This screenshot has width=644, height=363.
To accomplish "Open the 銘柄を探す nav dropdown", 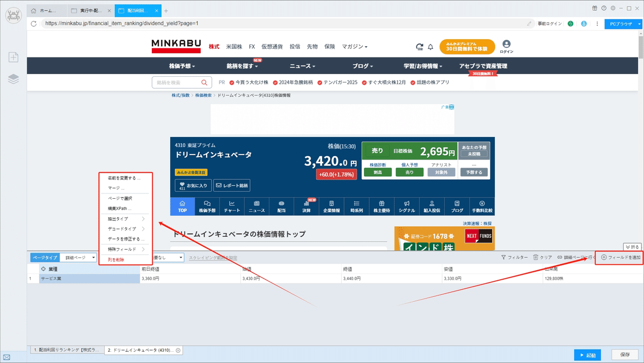I will pos(242,66).
